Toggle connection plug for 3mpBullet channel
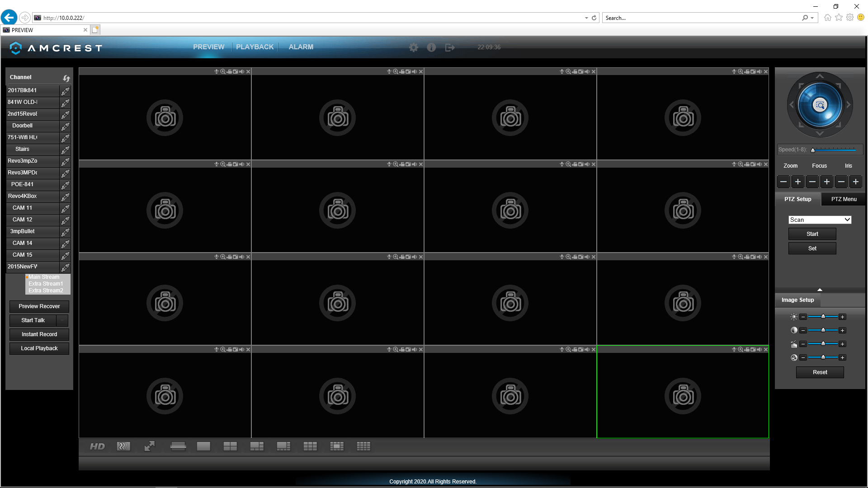The width and height of the screenshot is (868, 488). (66, 232)
